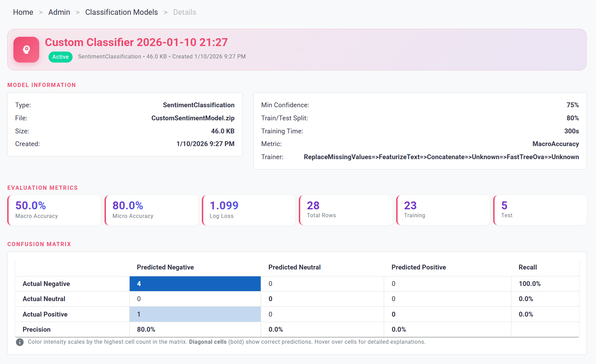Click the green Active status badge
596x364 pixels.
tap(61, 57)
